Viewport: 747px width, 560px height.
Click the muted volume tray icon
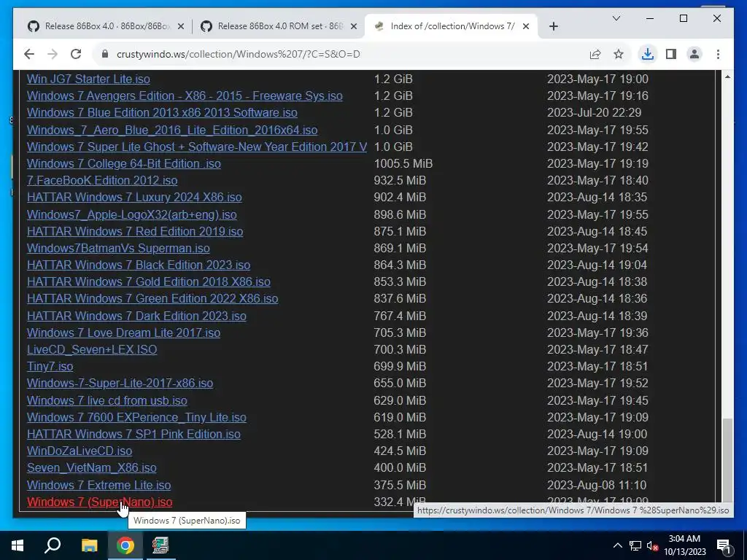coord(652,545)
